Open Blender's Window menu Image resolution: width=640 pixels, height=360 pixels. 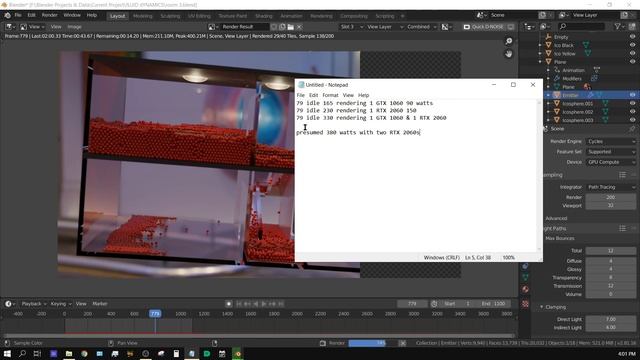point(72,15)
